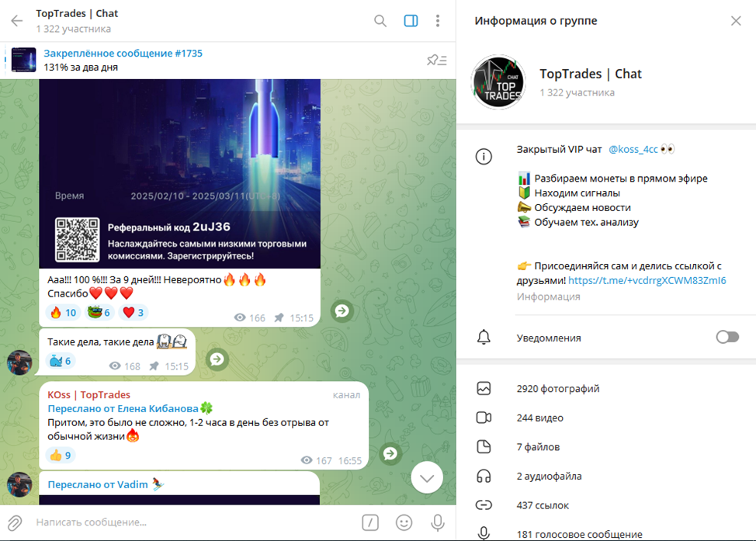The image size is (756, 541).
Task: Click the '1 322 участника' text in info panel
Action: coord(577,92)
